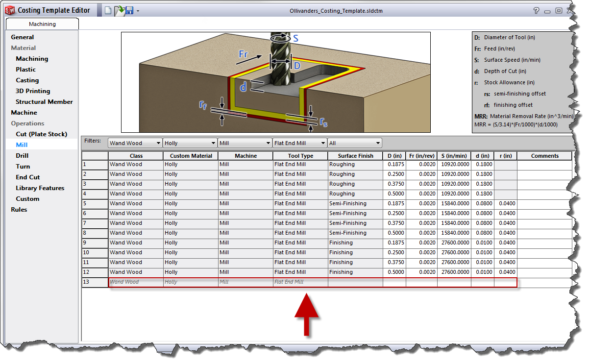Image resolution: width=590 pixels, height=364 pixels.
Task: Select Casting under Material
Action: tap(27, 80)
